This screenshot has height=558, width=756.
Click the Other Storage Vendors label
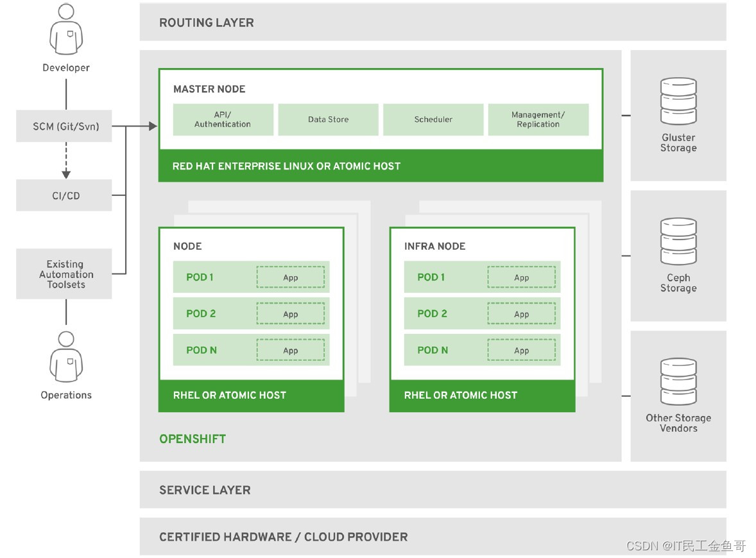[x=678, y=423]
